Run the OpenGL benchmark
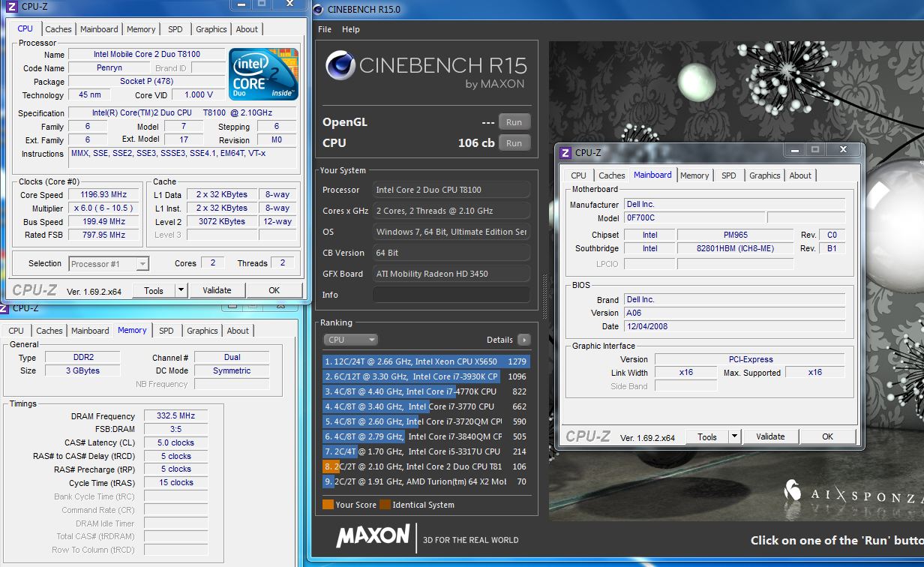The image size is (924, 567). (514, 122)
